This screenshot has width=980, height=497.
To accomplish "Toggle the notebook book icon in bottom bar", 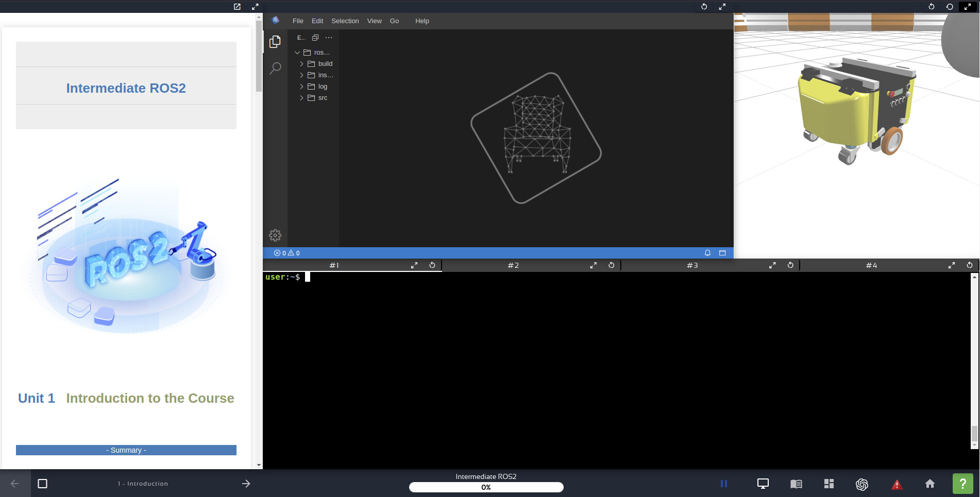I will 796,484.
